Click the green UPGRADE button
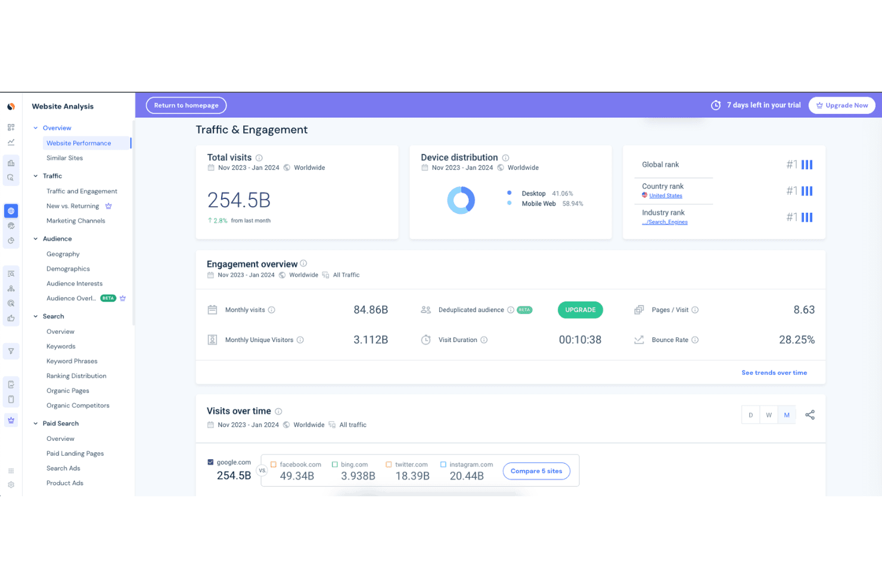The image size is (882, 588). (x=580, y=310)
